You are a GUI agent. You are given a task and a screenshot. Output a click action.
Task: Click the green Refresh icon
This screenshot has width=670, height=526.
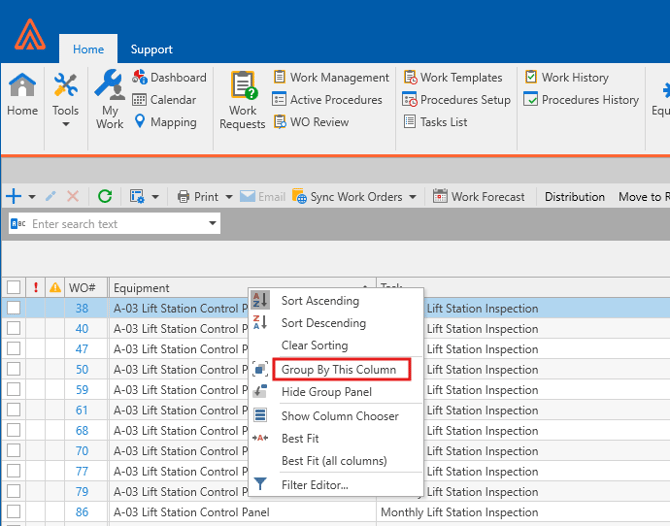[104, 197]
